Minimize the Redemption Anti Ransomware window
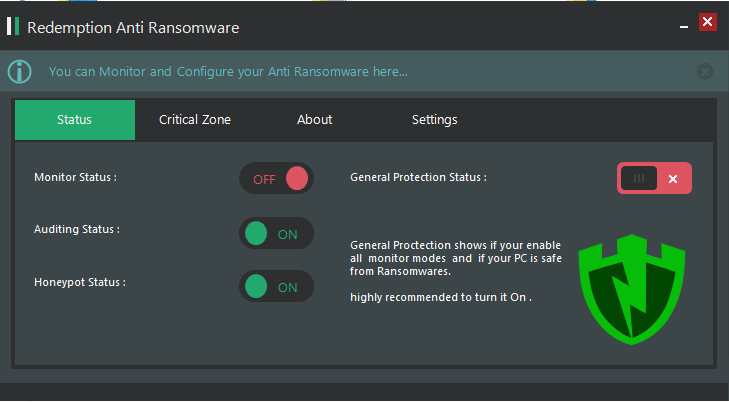This screenshot has width=729, height=403. click(683, 27)
